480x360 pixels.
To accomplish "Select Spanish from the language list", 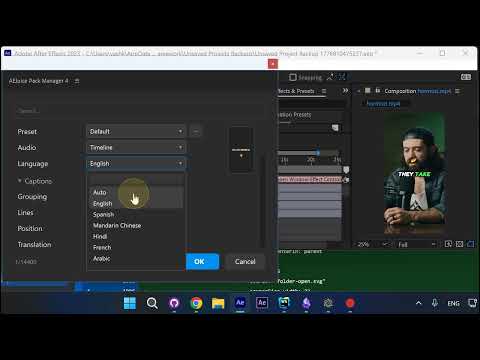I will (x=104, y=215).
